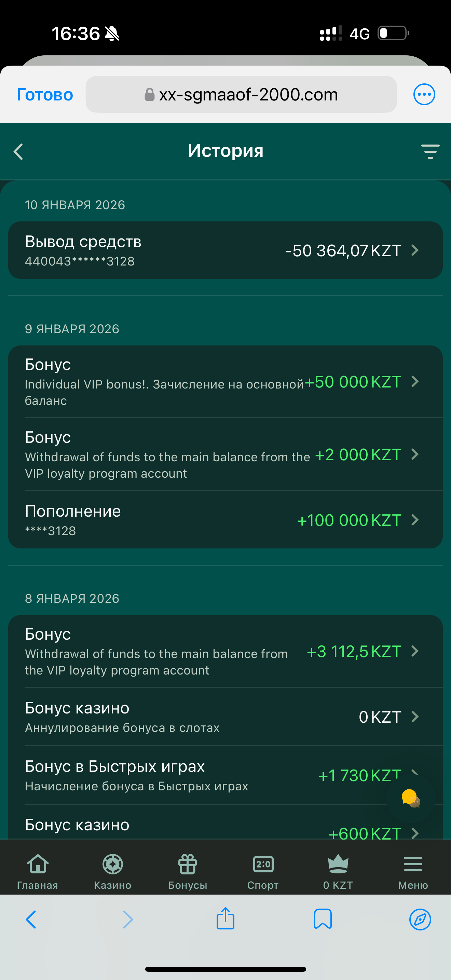451x980 pixels.
Task: Tap the bookmark icon in browser toolbar
Action: (x=323, y=919)
